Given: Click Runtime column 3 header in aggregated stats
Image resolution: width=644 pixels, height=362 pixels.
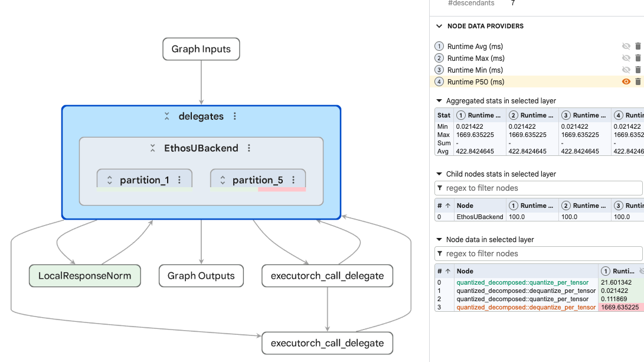Looking at the screenshot, I should point(584,116).
